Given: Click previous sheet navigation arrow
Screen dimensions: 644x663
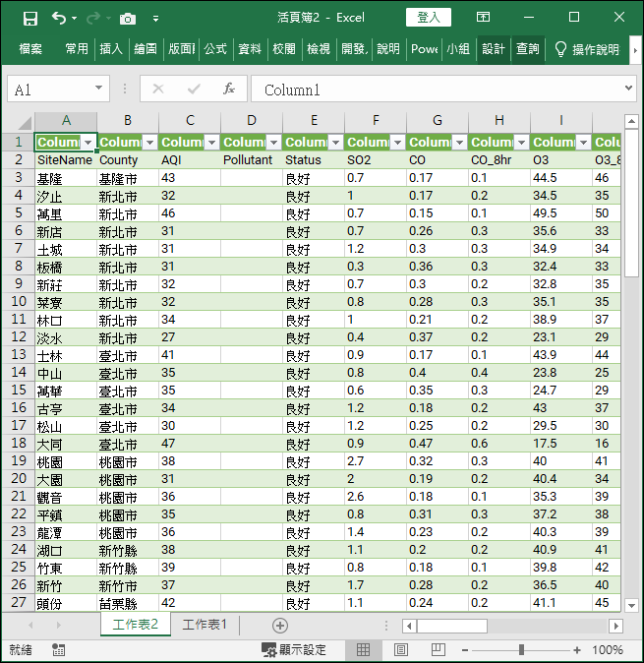Looking at the screenshot, I should [30, 625].
